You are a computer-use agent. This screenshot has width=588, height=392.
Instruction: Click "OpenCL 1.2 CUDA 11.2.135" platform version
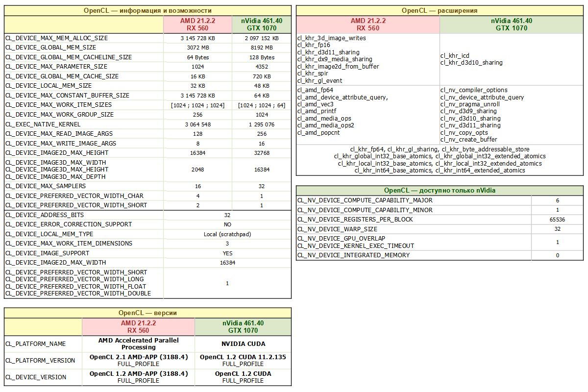click(x=243, y=357)
